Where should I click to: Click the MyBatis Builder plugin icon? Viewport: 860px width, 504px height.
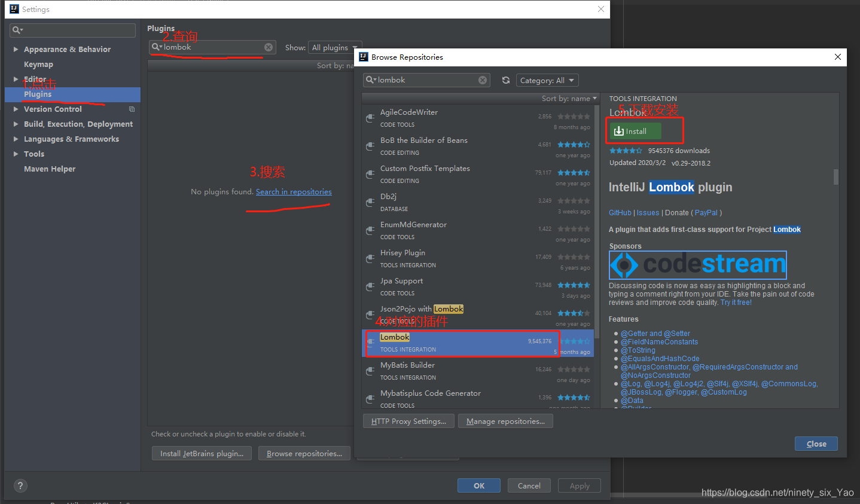pos(371,371)
